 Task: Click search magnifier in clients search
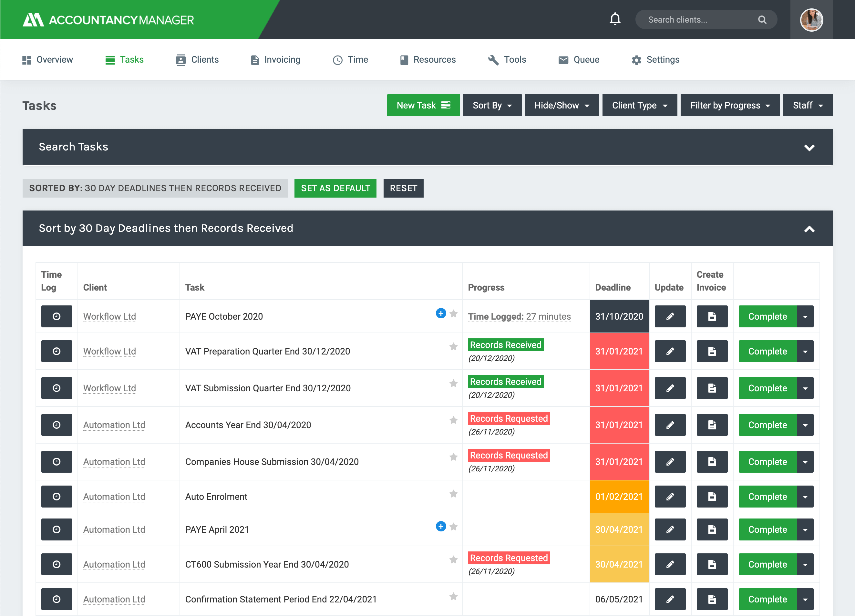click(762, 20)
